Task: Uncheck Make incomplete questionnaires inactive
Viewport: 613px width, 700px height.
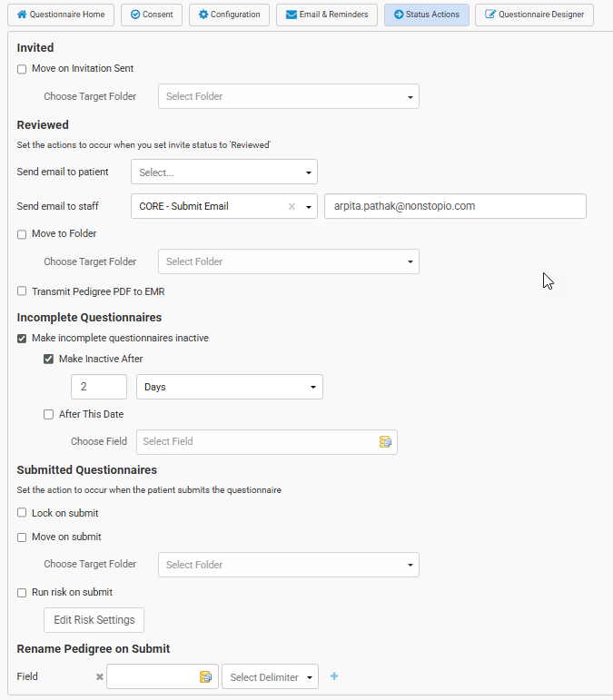Action: [22, 339]
